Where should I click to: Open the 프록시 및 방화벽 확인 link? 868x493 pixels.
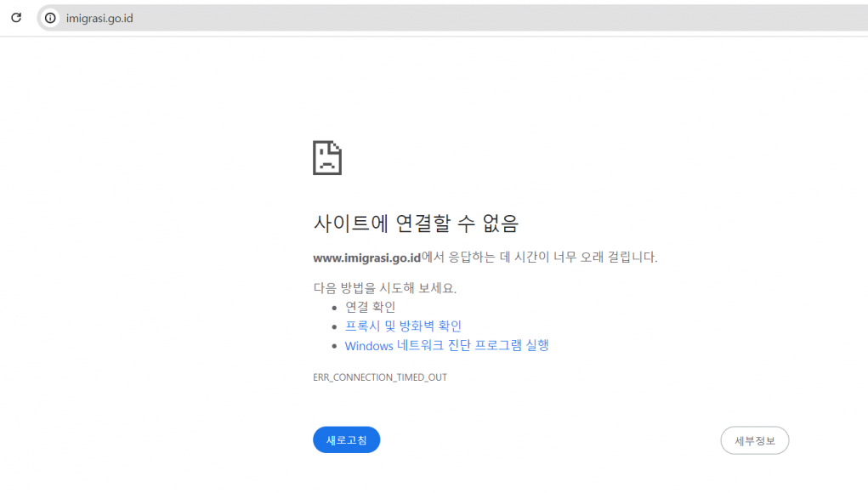click(403, 326)
